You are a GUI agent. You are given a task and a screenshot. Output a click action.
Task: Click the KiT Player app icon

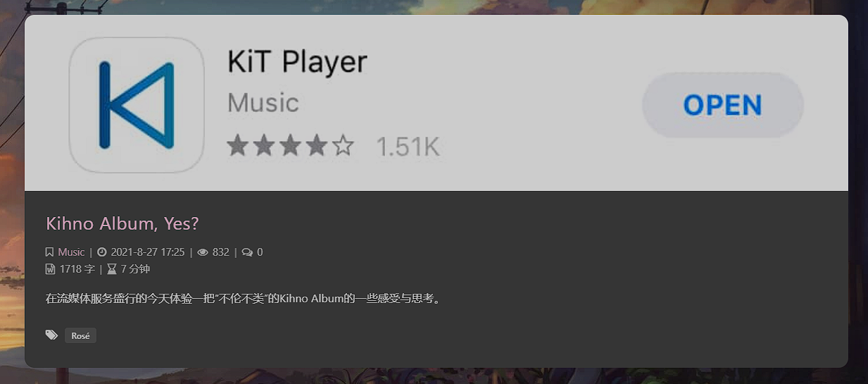[137, 105]
